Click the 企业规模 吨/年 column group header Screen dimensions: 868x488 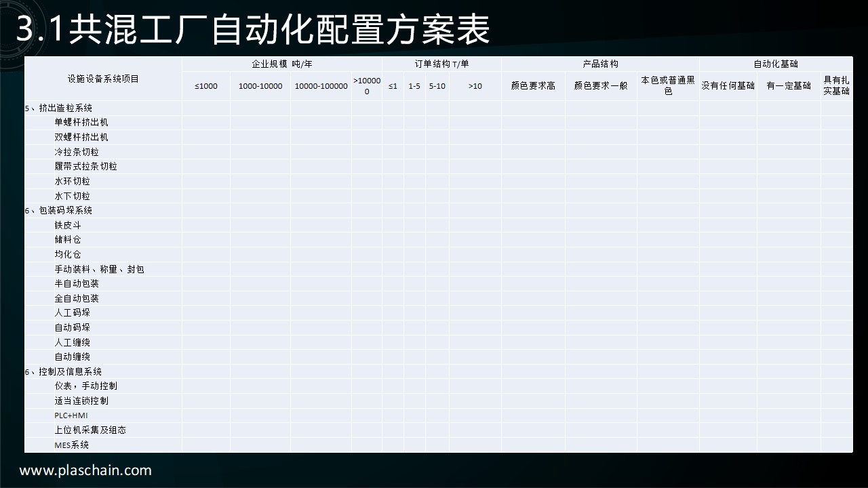[x=281, y=64]
